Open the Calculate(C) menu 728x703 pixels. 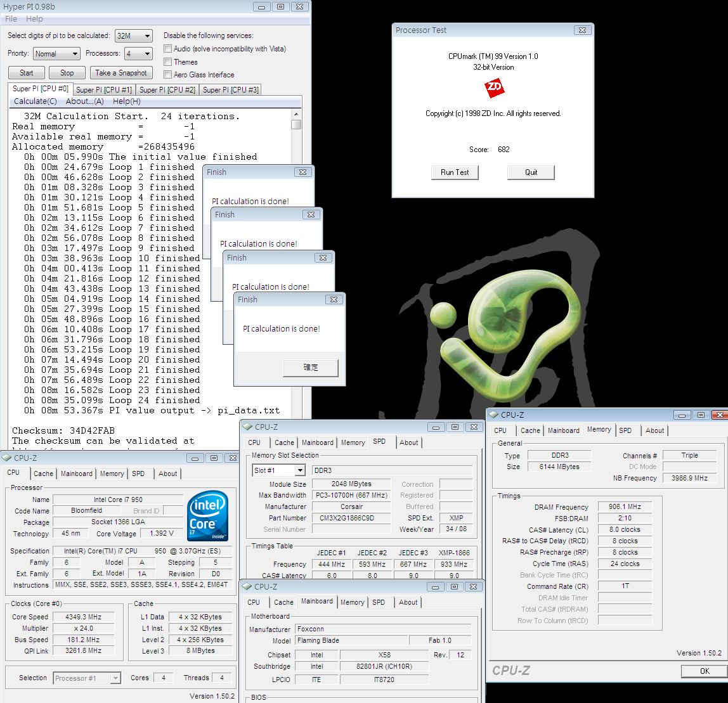(x=36, y=101)
